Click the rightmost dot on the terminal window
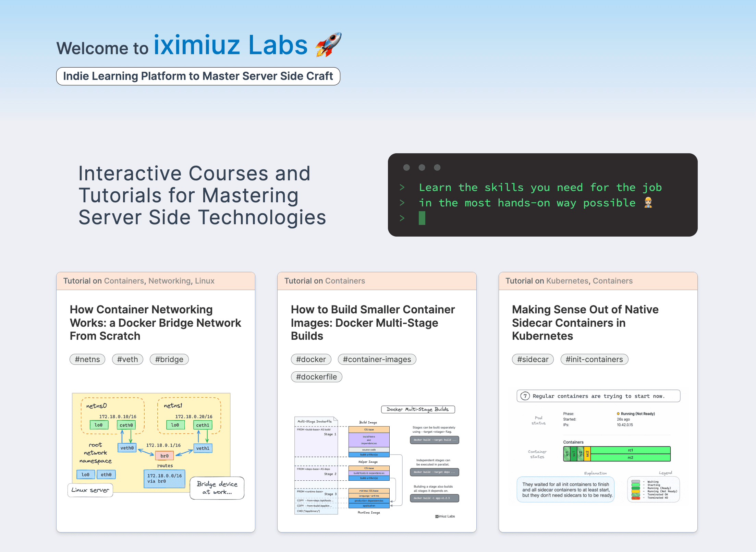 pyautogui.click(x=437, y=168)
